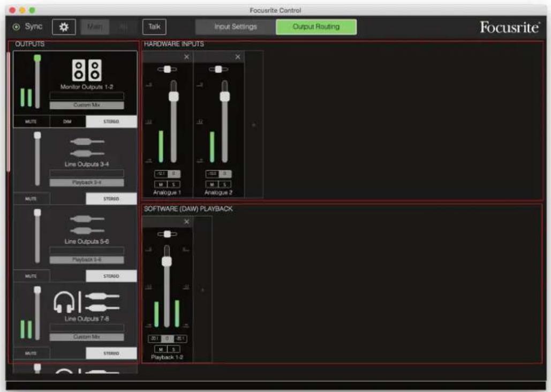Select Line Outputs 3-4 jack icon
Image resolution: width=551 pixels, height=392 pixels.
(87, 148)
